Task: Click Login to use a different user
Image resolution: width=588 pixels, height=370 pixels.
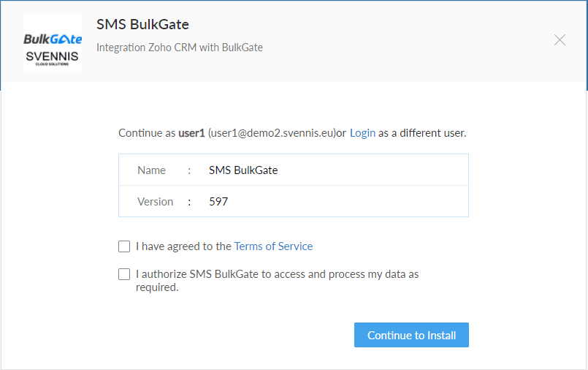Action: [362, 133]
